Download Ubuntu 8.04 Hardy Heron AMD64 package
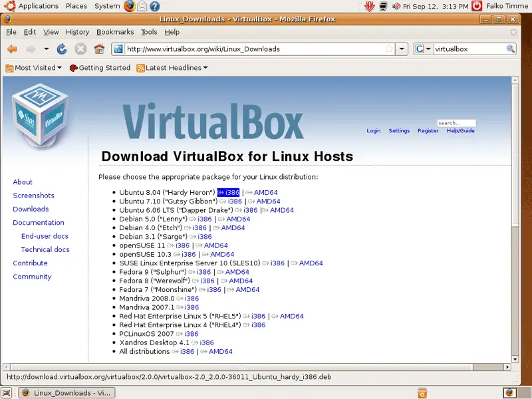 (x=261, y=192)
